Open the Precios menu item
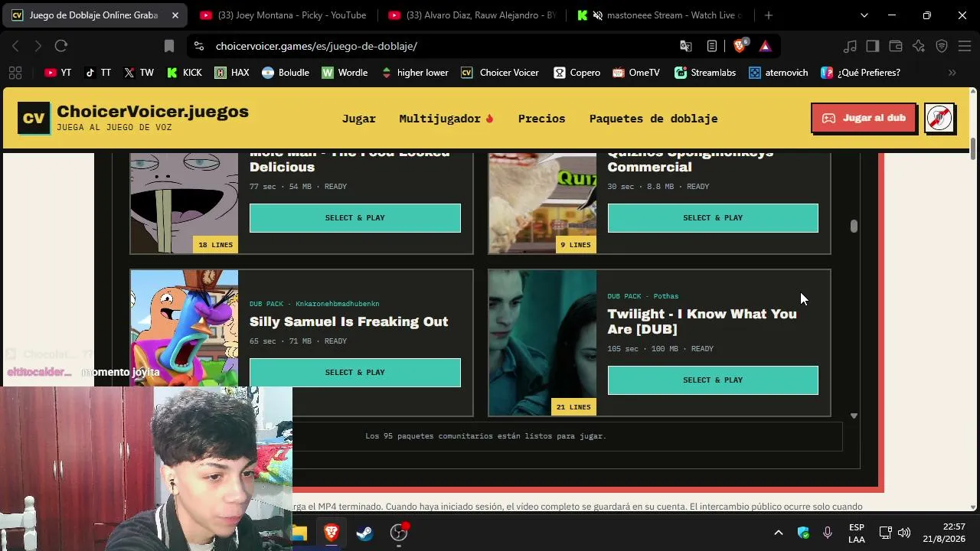This screenshot has width=980, height=551. click(x=541, y=119)
